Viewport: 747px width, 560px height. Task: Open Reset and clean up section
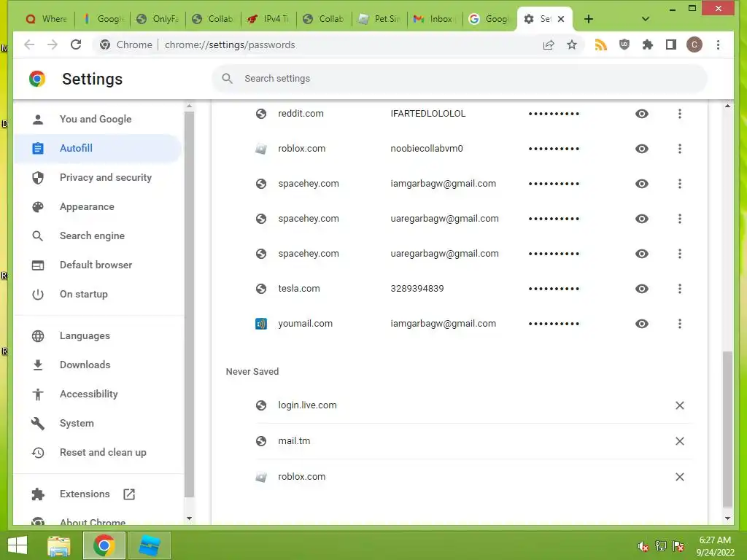coord(98,452)
